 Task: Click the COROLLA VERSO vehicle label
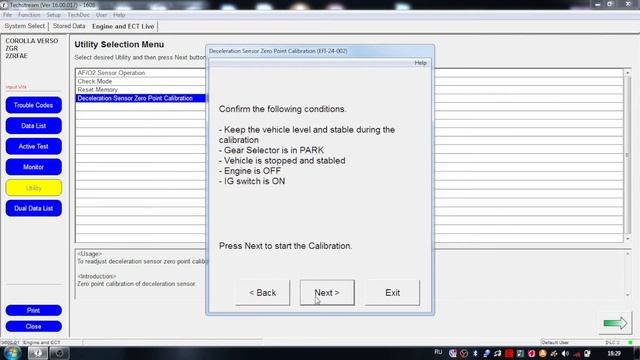pos(32,41)
